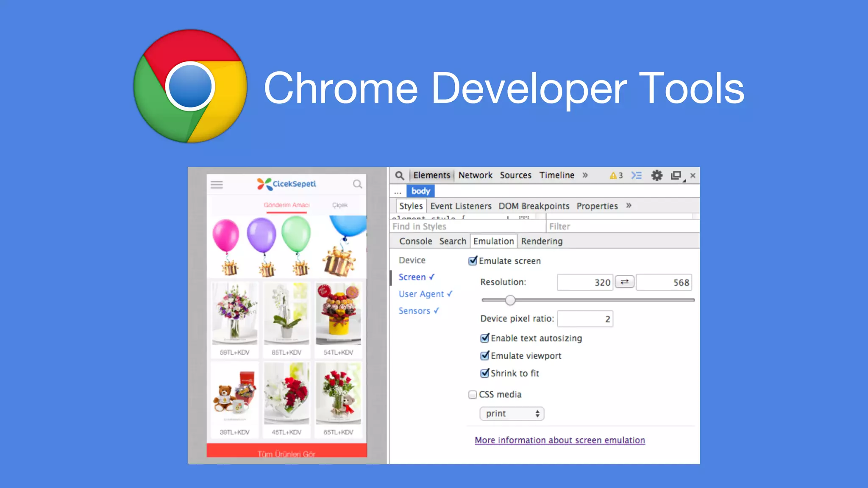The image size is (868, 488).
Task: Click the DevTools inspect magnifier icon
Action: coord(399,175)
